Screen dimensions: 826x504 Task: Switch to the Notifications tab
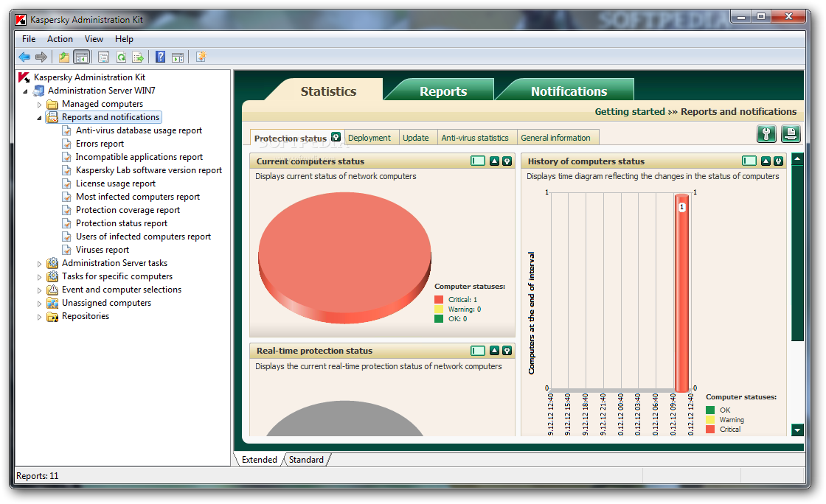569,91
